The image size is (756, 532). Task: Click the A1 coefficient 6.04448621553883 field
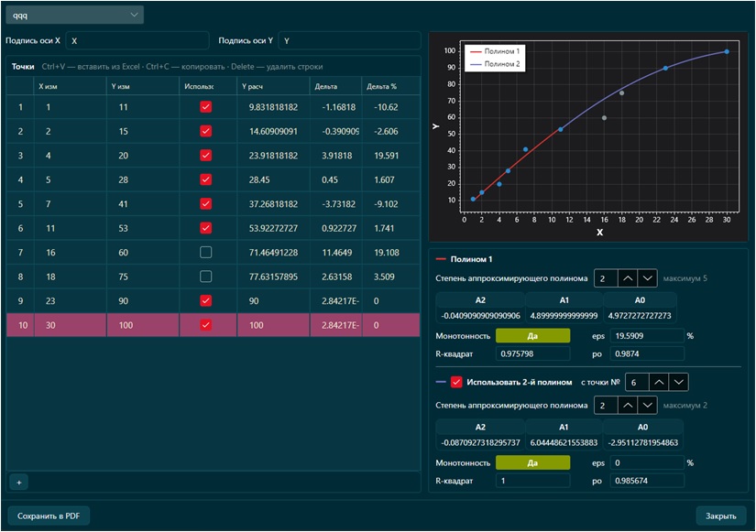point(564,442)
